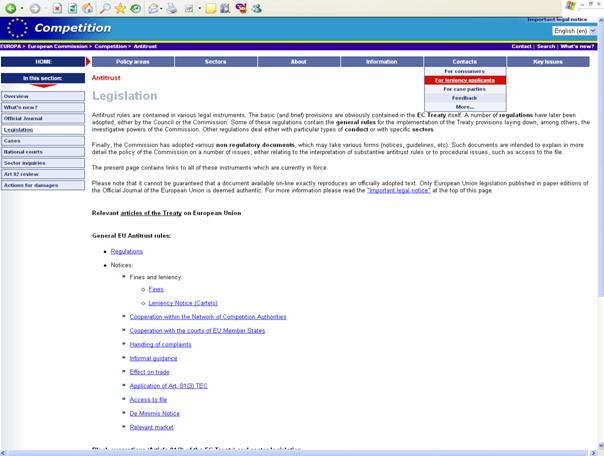Open the Sectors menu

click(x=216, y=62)
